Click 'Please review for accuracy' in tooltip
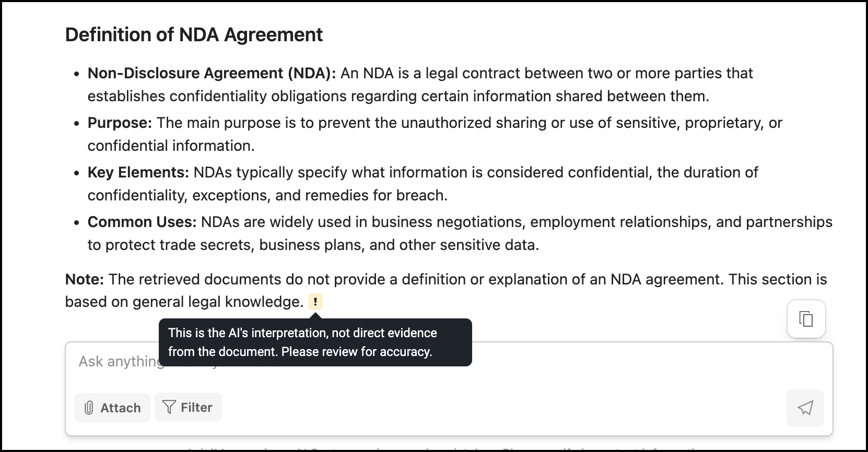 [357, 352]
